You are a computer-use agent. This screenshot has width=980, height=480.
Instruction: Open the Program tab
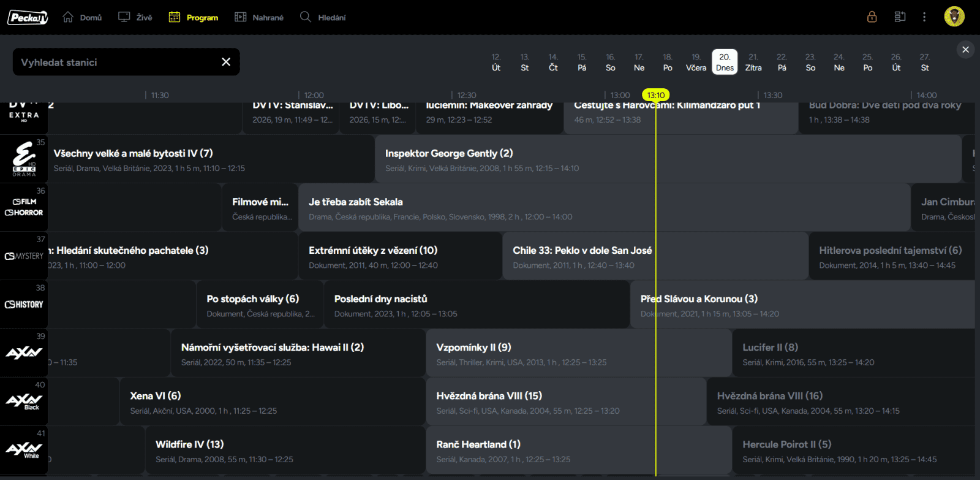tap(194, 17)
